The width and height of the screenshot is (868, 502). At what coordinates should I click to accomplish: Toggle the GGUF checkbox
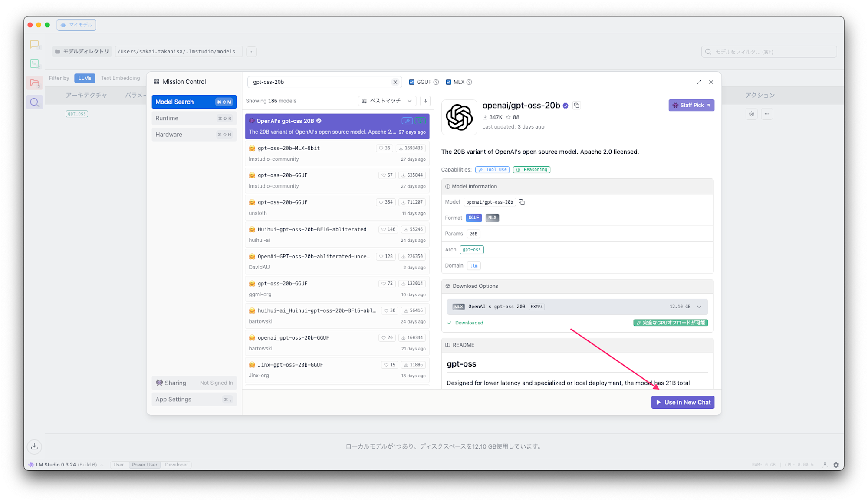[411, 82]
